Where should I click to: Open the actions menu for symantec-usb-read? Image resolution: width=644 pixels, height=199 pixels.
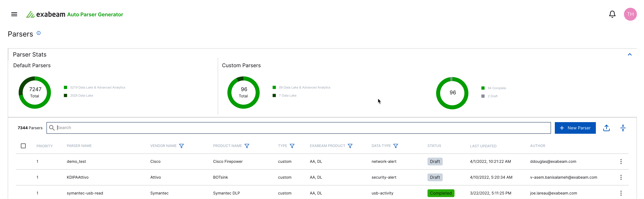tap(621, 193)
